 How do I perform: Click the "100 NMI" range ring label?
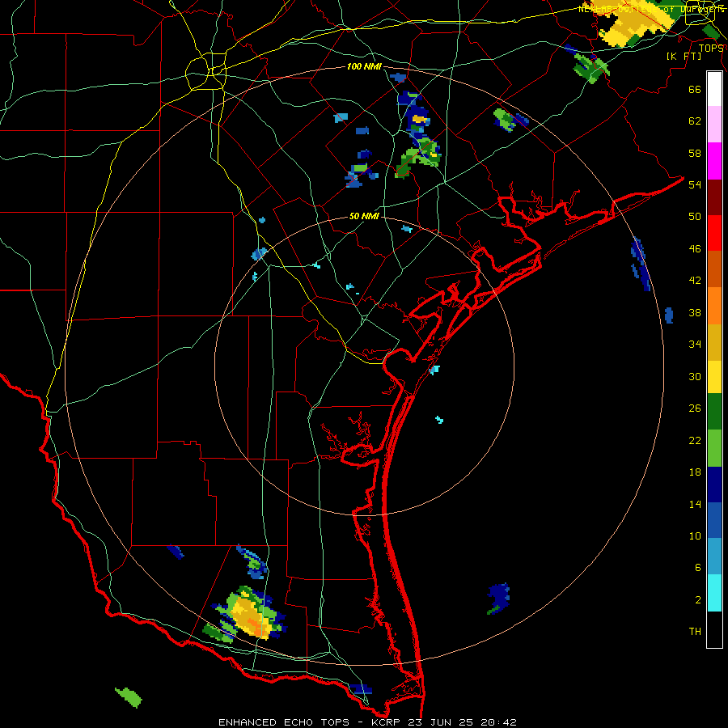pyautogui.click(x=364, y=67)
